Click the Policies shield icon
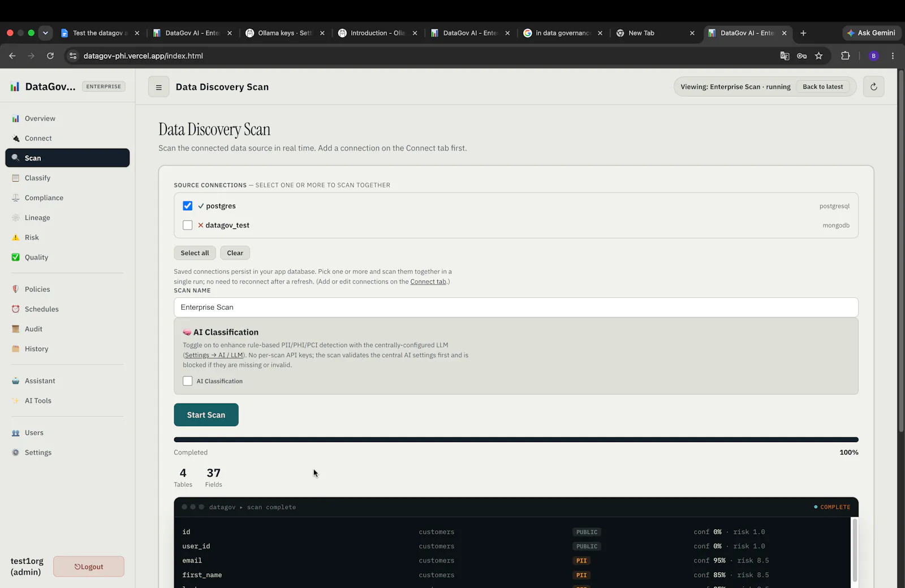The width and height of the screenshot is (905, 588). [16, 289]
